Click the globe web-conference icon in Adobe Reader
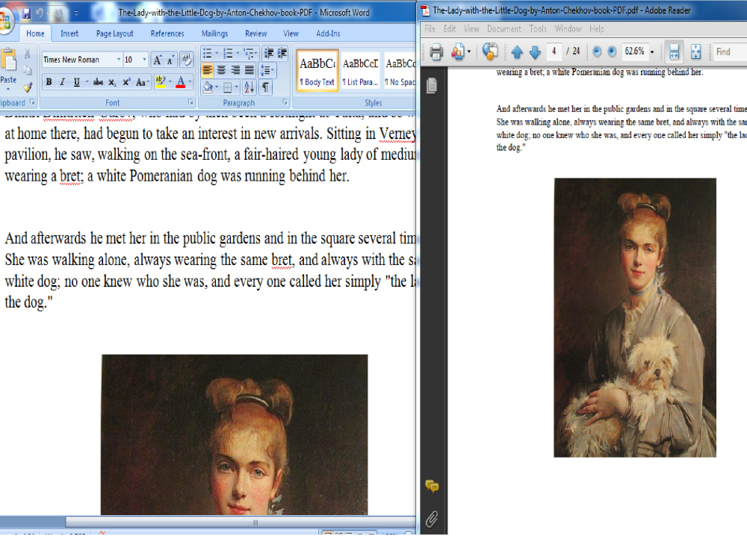Image resolution: width=747 pixels, height=560 pixels. 490,51
